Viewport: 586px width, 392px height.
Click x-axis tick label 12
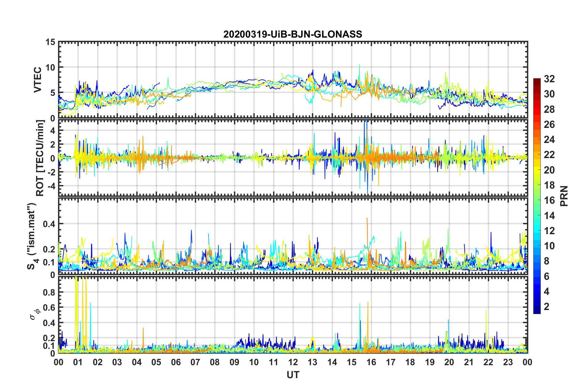point(293,362)
